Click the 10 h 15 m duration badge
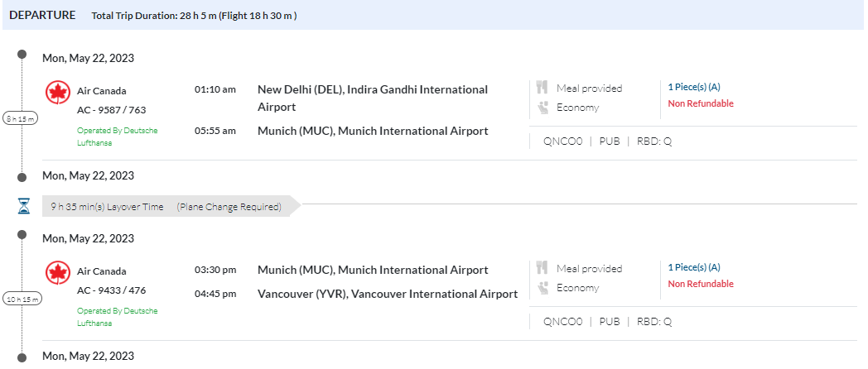The image size is (868, 369). pyautogui.click(x=21, y=299)
